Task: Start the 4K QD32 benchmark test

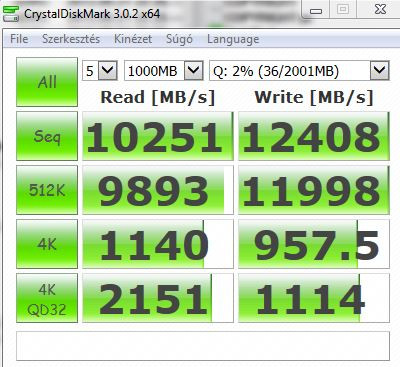Action: [47, 298]
